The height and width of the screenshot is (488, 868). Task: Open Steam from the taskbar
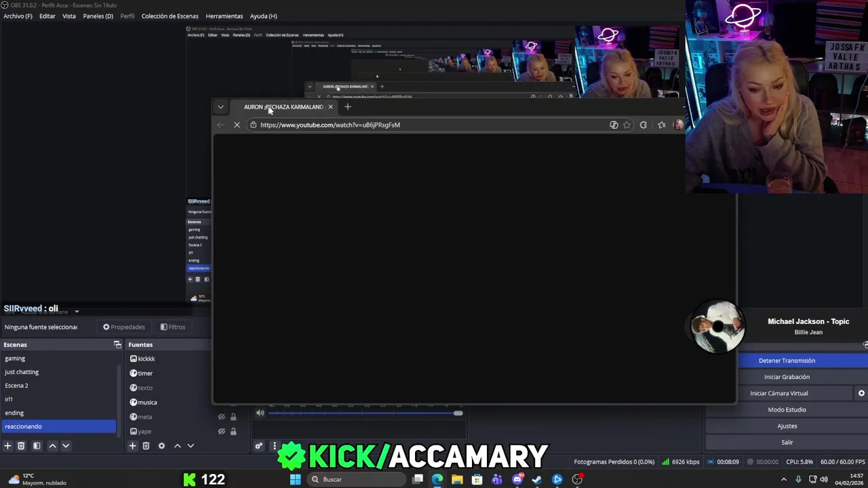[537, 479]
